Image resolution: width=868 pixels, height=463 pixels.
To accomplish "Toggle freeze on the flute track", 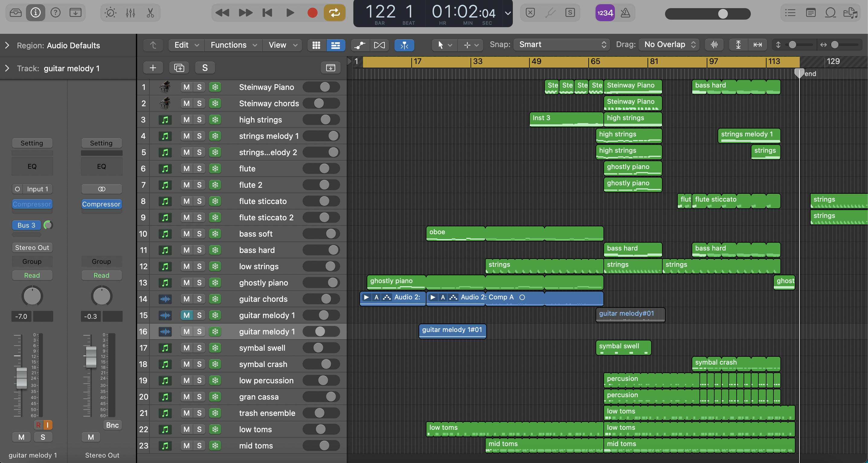I will click(x=215, y=168).
